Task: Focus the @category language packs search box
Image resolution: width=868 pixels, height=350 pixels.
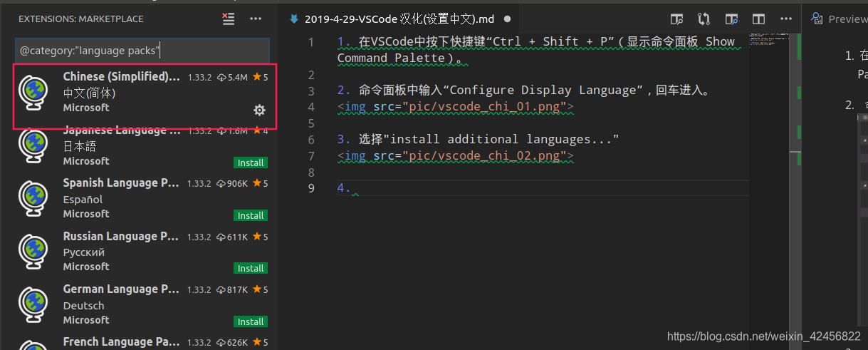Action: click(142, 50)
